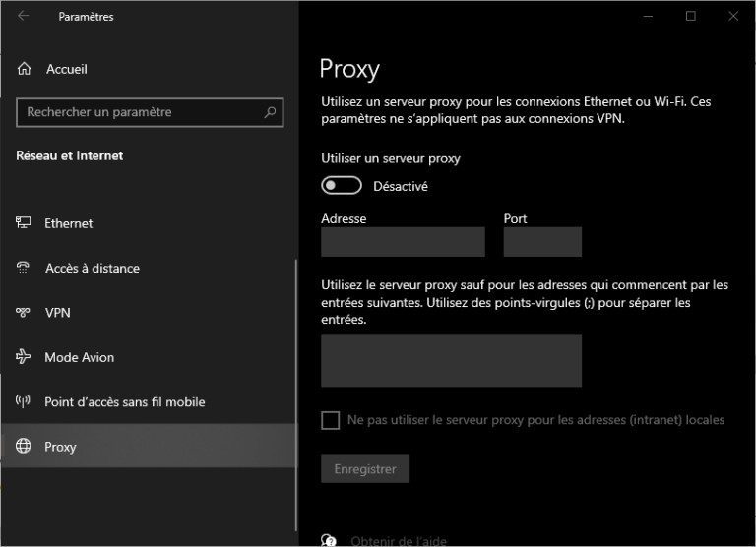The width and height of the screenshot is (756, 547).
Task: Select the Ethernet section
Action: (69, 223)
